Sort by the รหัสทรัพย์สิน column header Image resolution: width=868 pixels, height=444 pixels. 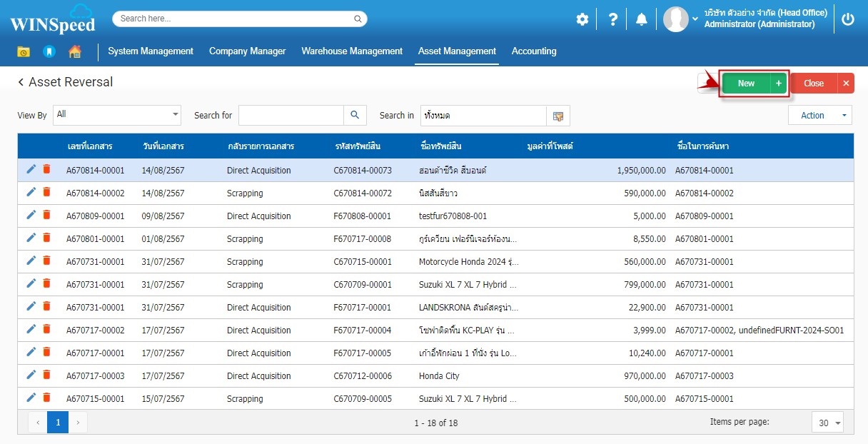358,146
